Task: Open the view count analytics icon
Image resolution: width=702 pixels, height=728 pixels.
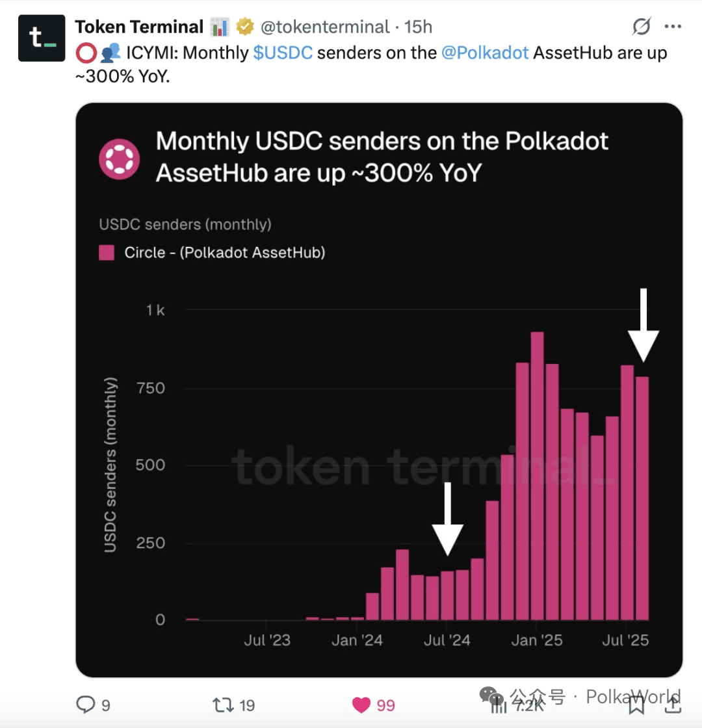Action: (x=499, y=705)
